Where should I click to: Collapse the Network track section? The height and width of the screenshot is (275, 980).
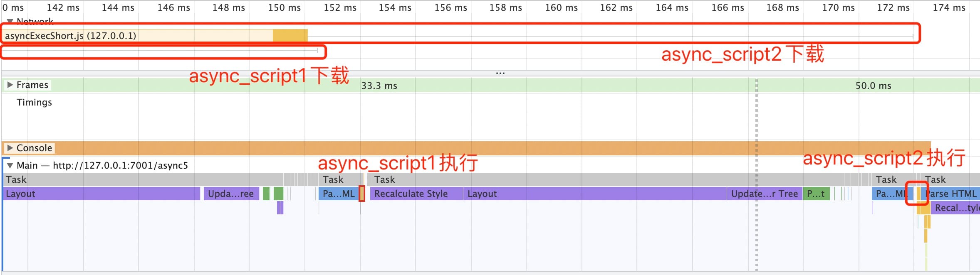click(x=10, y=21)
